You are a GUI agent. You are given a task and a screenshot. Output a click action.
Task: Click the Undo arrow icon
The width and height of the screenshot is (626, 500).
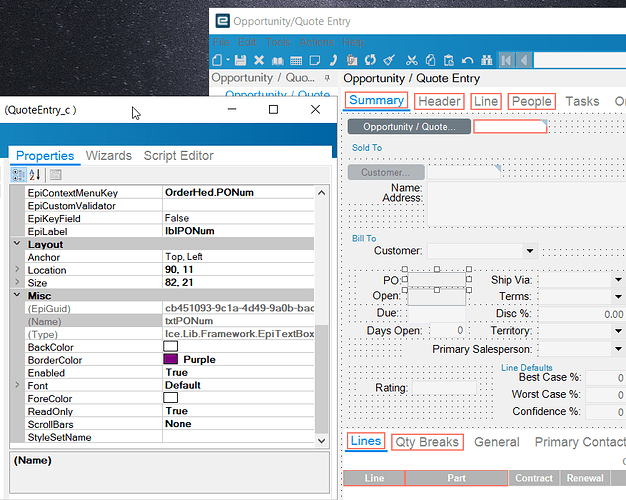click(x=468, y=61)
